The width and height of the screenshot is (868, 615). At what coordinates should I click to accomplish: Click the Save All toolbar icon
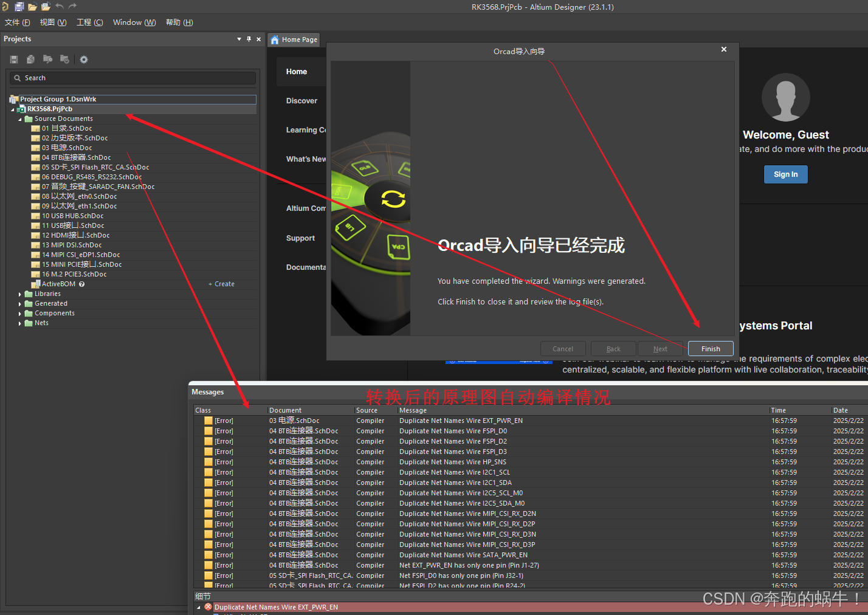coord(19,7)
